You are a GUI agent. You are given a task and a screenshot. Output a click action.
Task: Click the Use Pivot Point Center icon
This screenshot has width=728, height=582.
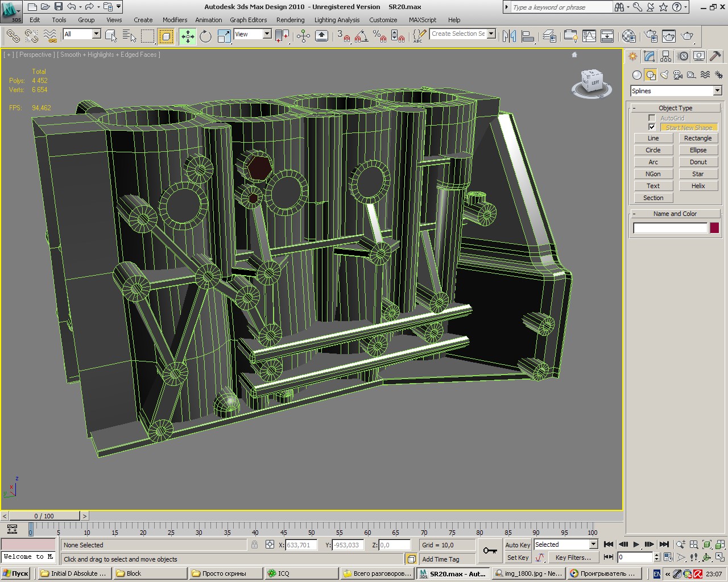click(x=282, y=36)
